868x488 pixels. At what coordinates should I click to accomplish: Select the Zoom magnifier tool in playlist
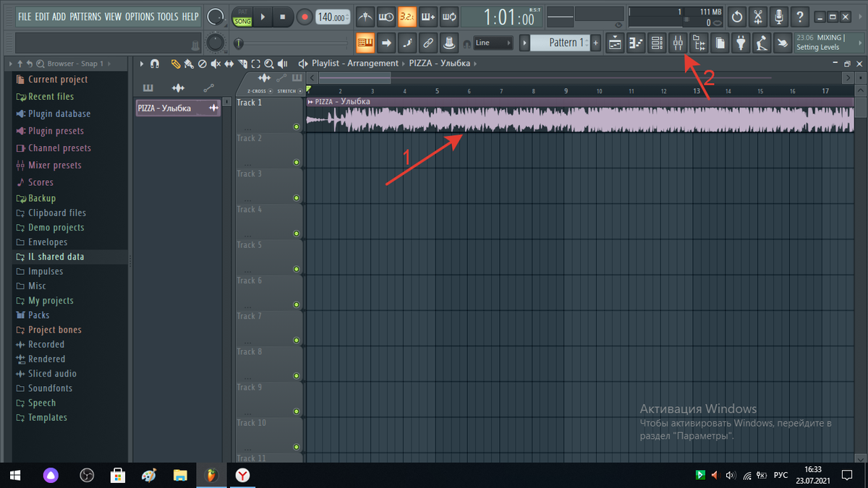coord(269,64)
